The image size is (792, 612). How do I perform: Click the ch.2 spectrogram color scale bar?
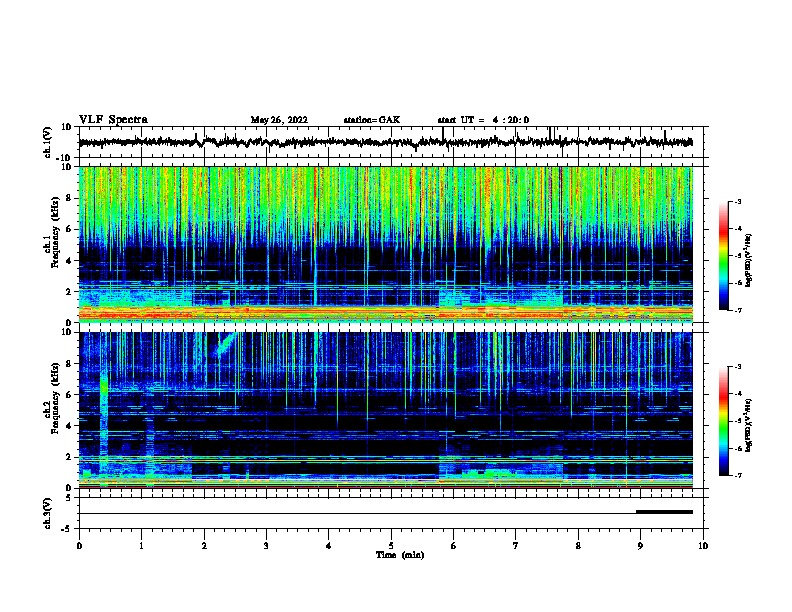[724, 421]
